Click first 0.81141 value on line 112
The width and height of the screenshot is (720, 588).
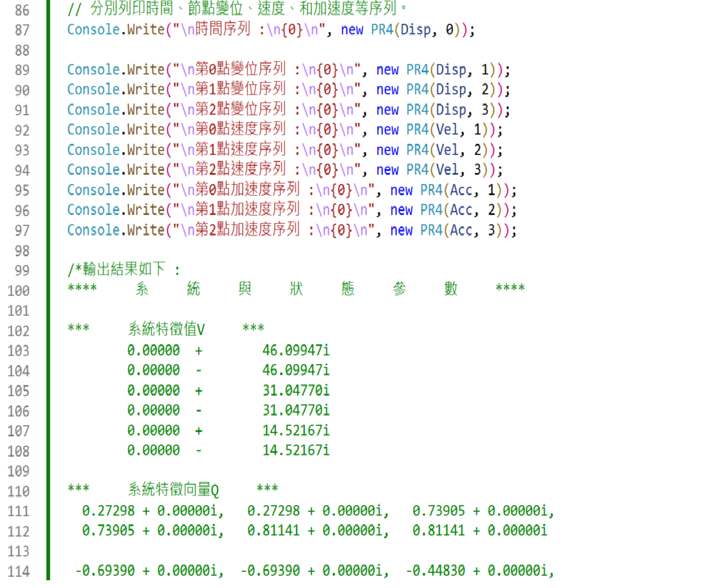(x=273, y=531)
